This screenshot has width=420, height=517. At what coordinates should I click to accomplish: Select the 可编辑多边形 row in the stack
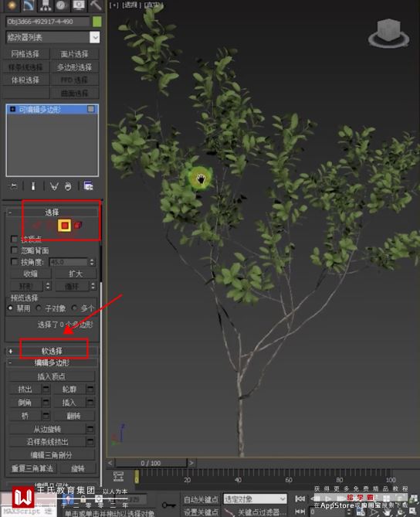pyautogui.click(x=52, y=109)
